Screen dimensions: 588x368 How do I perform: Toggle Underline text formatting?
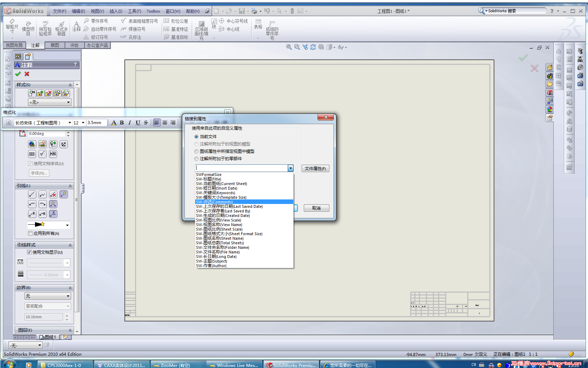click(x=138, y=123)
